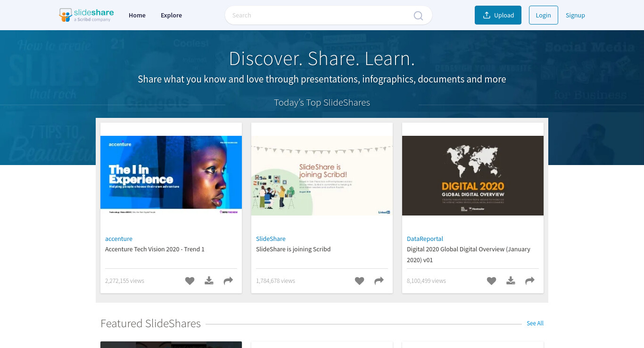Viewport: 644px width, 348px height.
Task: Click See All for Featured SlideShares
Action: (535, 323)
